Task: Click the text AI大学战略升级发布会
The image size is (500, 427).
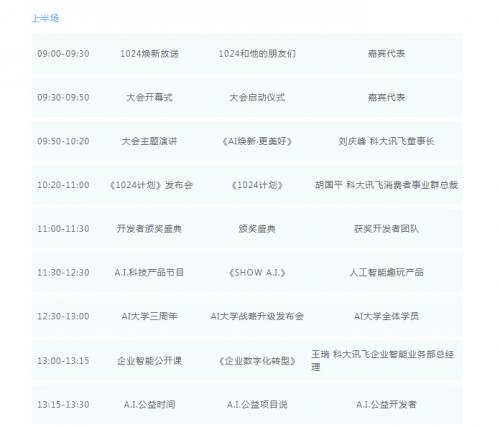Action: click(x=257, y=316)
